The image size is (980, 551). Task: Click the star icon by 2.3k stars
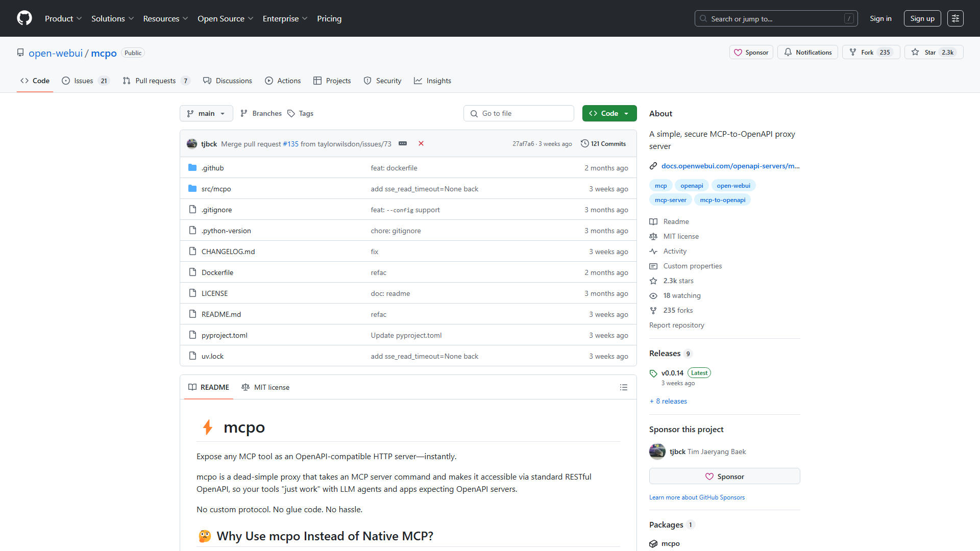[x=653, y=281]
